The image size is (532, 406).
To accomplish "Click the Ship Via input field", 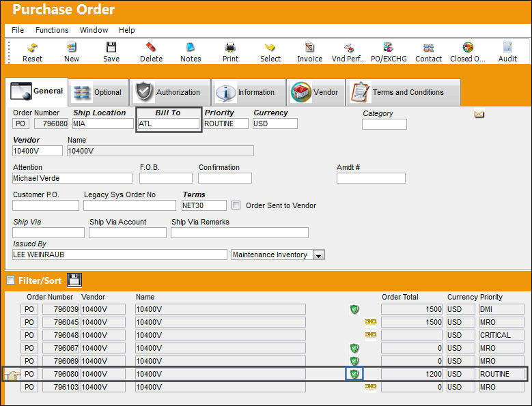I will (x=48, y=233).
